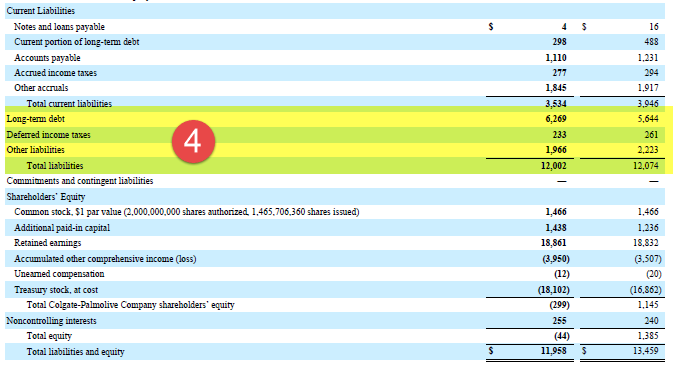Select the "Accounts payable" row label
Viewport: 675px width, 368px height.
(47, 58)
